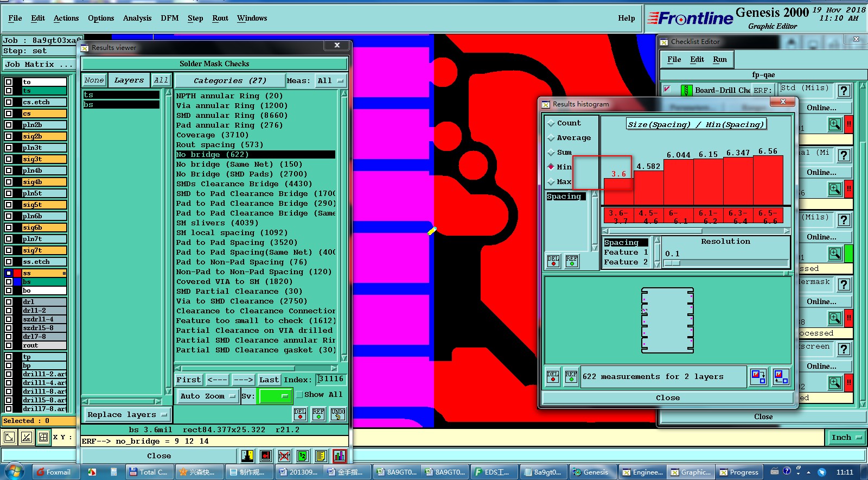Open the histogram icon in Results viewer
This screenshot has height=480, width=868.
coord(340,456)
